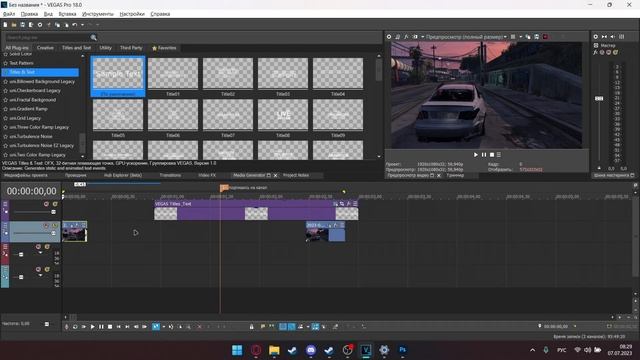Viewport: 640px width, 360px height.
Task: Select the VEGAS Titles_Text event on timeline
Action: (x=256, y=210)
